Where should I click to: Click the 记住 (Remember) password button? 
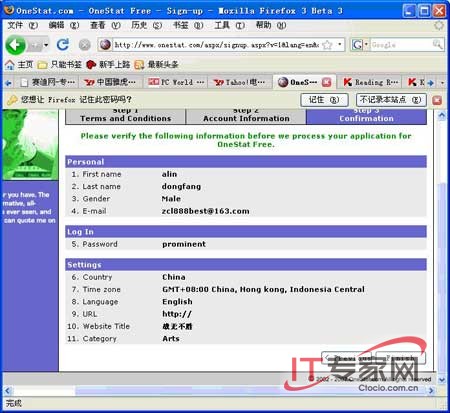click(x=324, y=100)
